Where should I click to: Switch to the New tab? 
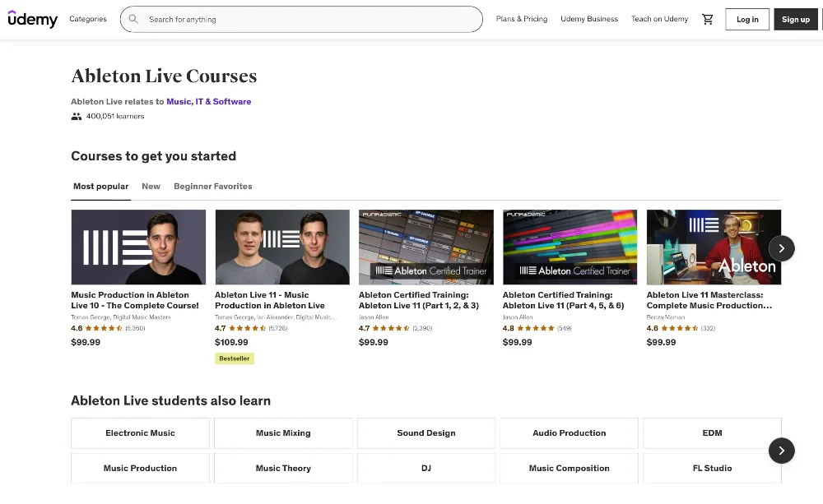(151, 186)
